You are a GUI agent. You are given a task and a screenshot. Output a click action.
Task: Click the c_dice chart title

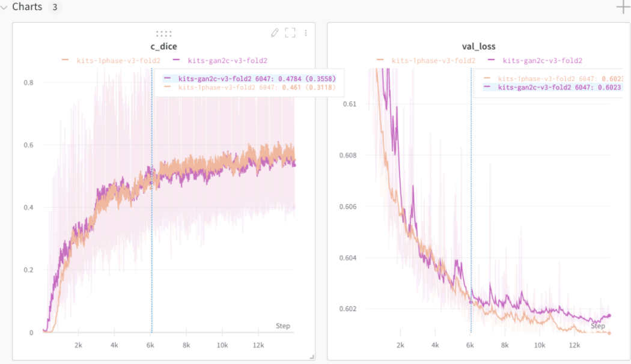164,46
